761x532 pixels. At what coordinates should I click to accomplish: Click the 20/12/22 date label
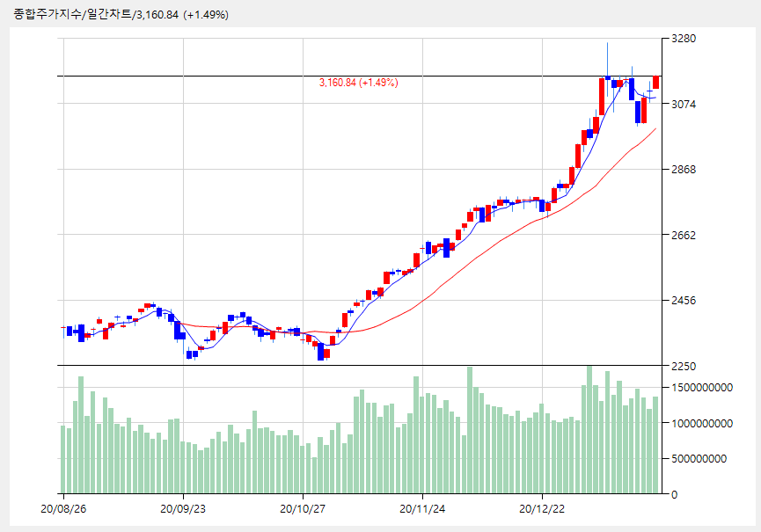coord(542,509)
